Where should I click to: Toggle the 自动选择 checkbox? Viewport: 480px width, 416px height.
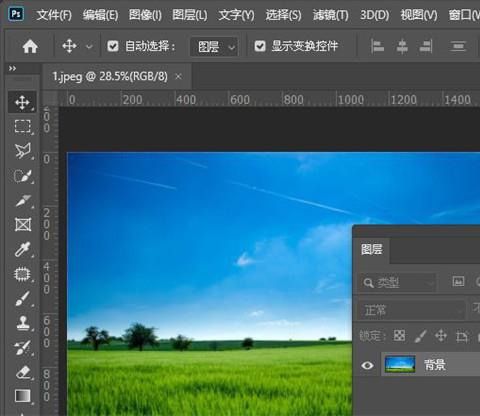113,46
